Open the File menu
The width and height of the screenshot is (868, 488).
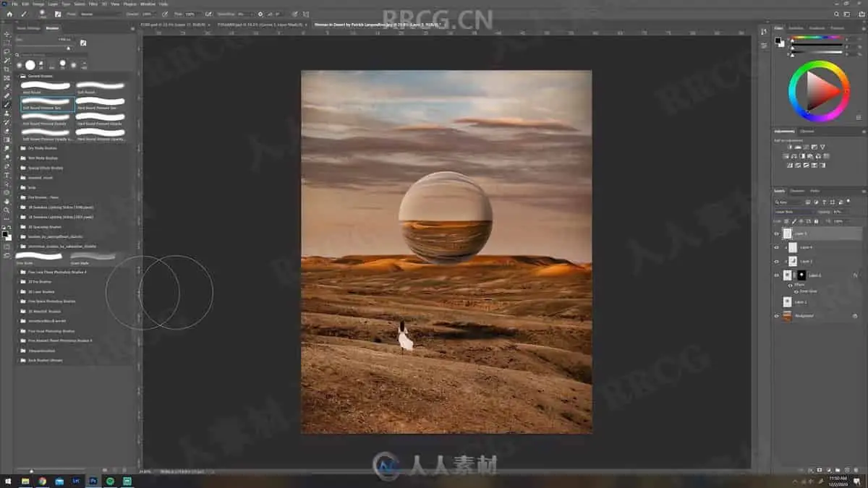tap(14, 4)
